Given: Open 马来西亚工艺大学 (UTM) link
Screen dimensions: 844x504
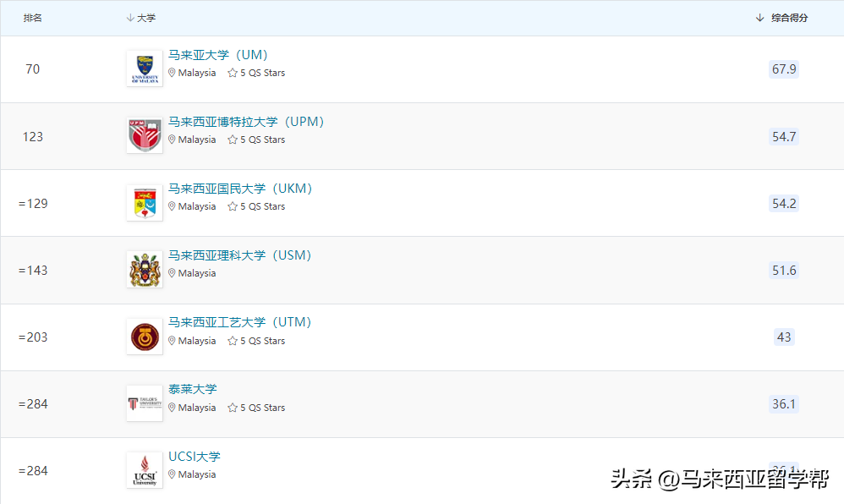Looking at the screenshot, I should (x=240, y=322).
